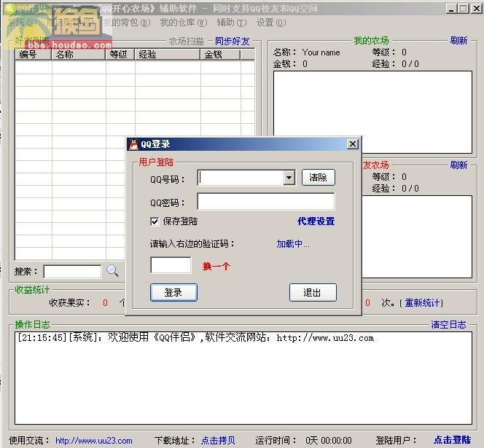The image size is (484, 448).
Task: Click 刷新 in friend farm panel
Action: click(x=458, y=165)
